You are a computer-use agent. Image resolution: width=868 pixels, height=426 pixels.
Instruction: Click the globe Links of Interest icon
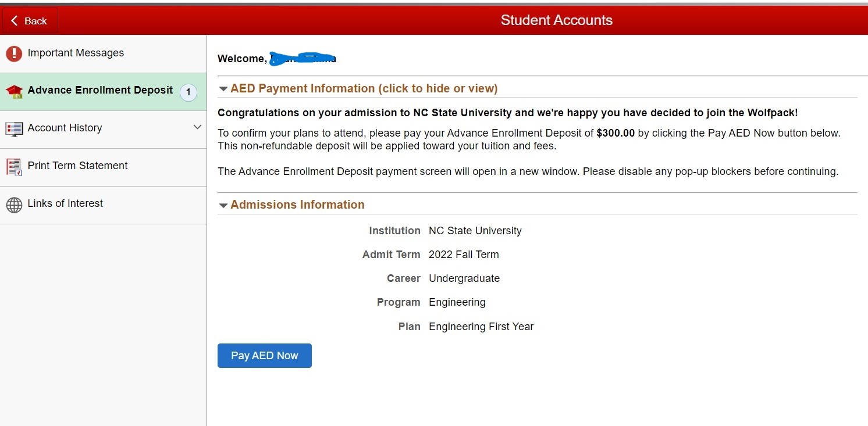[14, 205]
